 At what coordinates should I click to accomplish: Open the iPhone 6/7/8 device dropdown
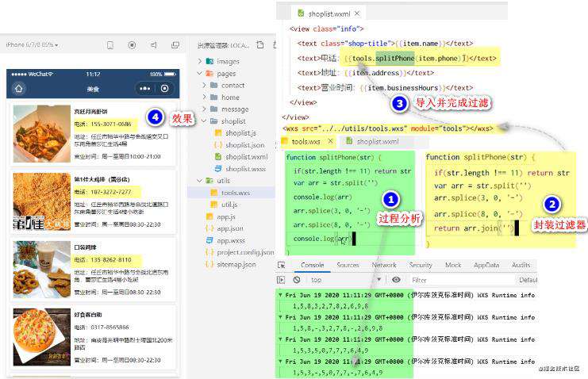click(x=32, y=44)
